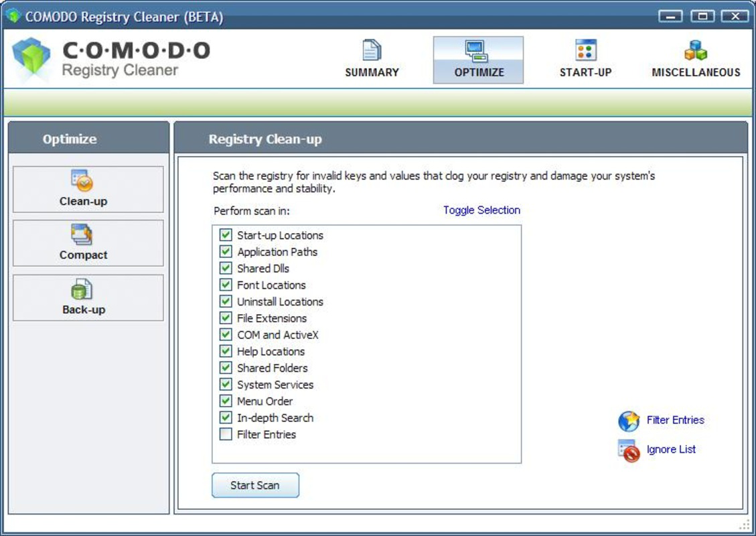This screenshot has width=756, height=536.
Task: Uncheck the Font Locations checkbox
Action: point(226,285)
